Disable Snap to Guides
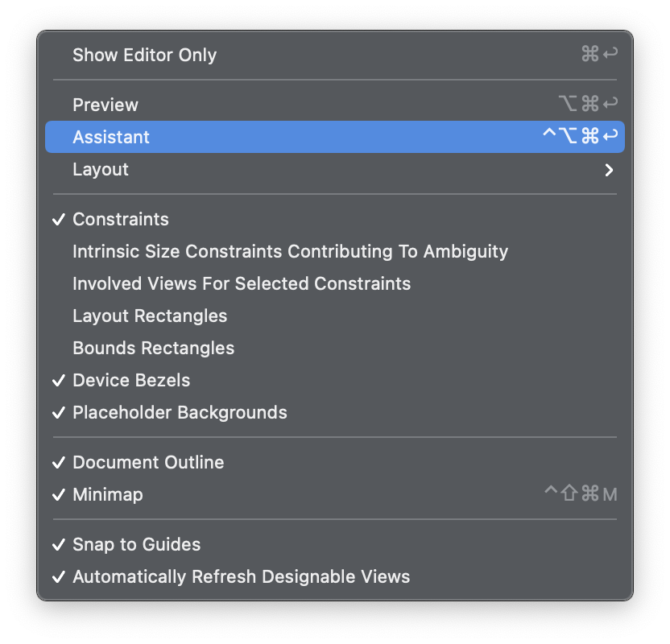 334,544
